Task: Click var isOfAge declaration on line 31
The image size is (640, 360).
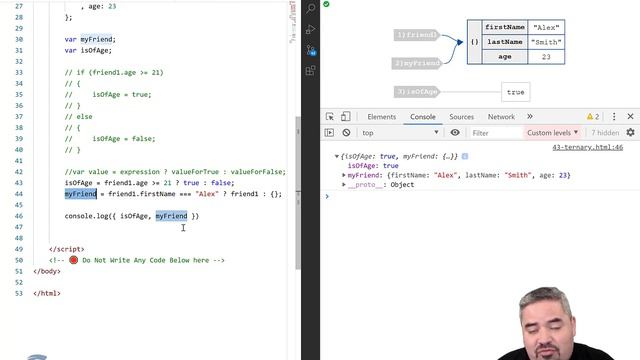Action: (x=88, y=51)
